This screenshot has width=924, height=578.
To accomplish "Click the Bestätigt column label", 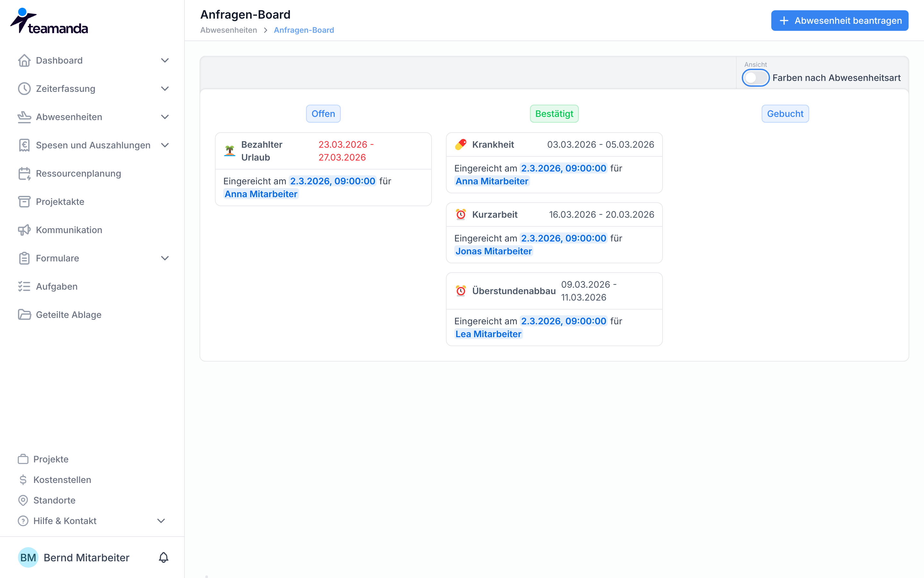I will [554, 114].
